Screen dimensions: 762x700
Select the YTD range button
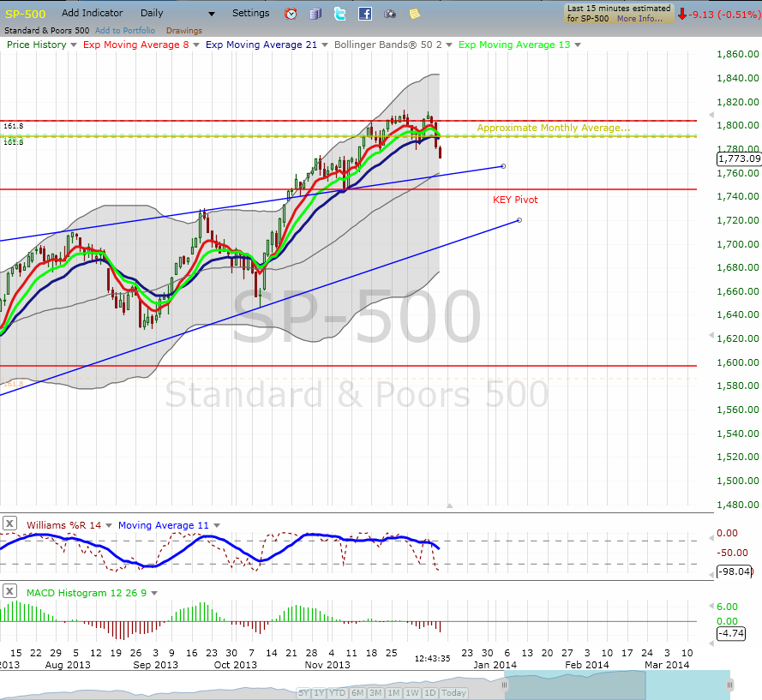[337, 692]
